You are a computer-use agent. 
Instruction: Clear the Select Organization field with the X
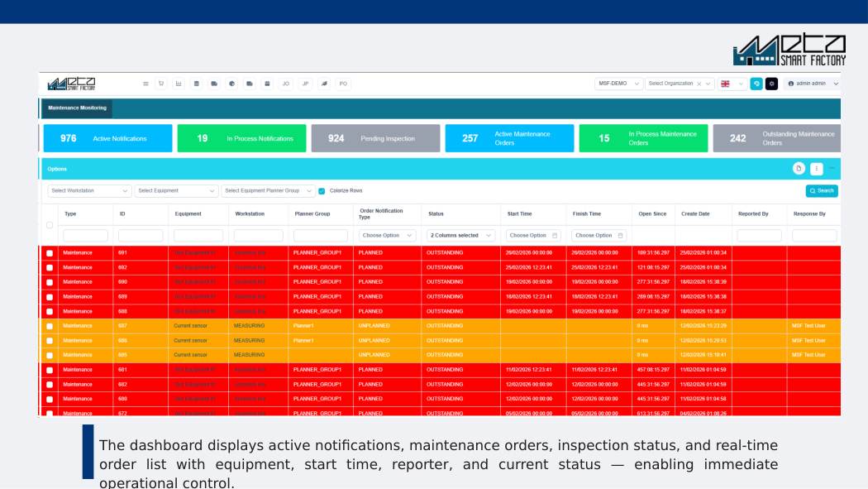pyautogui.click(x=699, y=84)
